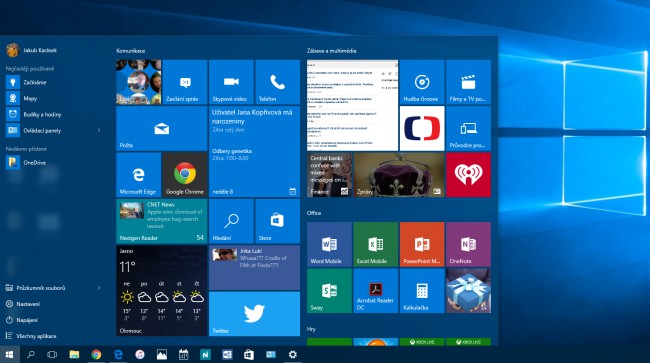The width and height of the screenshot is (650, 363).
Task: Launch the Word Mobile tile
Action: click(329, 244)
